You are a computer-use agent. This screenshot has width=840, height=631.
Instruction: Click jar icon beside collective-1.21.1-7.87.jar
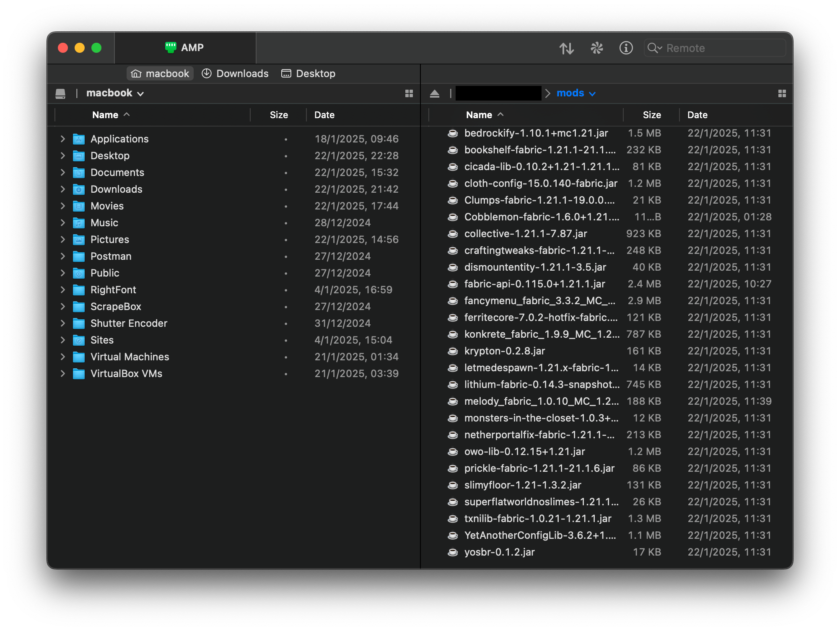[453, 234]
